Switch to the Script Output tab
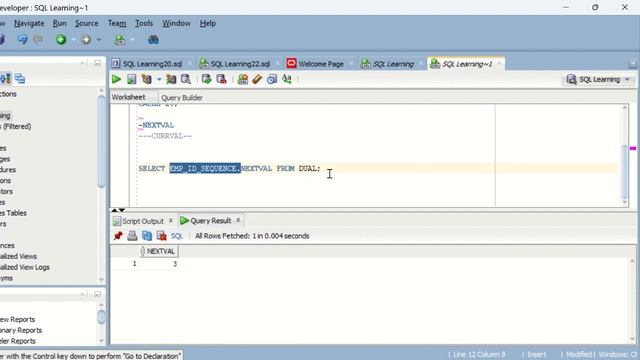Viewport: 640px width, 360px height. (143, 221)
